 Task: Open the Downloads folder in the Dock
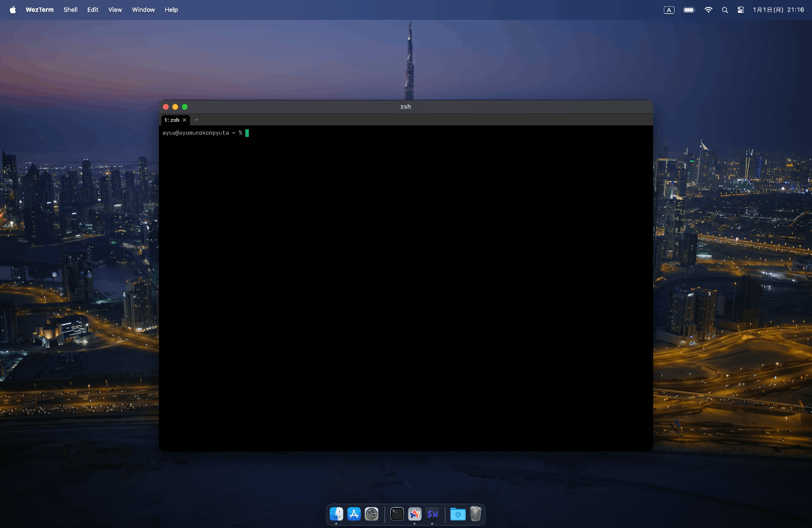(458, 514)
